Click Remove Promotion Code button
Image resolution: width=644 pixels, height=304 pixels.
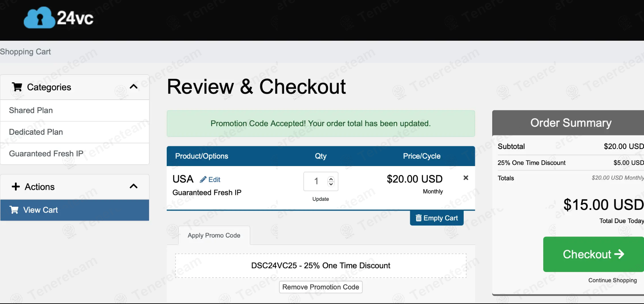pos(321,287)
